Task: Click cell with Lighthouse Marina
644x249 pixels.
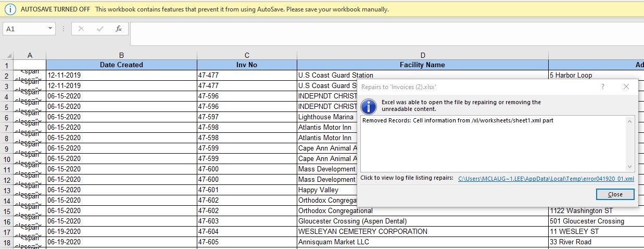Action: pyautogui.click(x=326, y=117)
